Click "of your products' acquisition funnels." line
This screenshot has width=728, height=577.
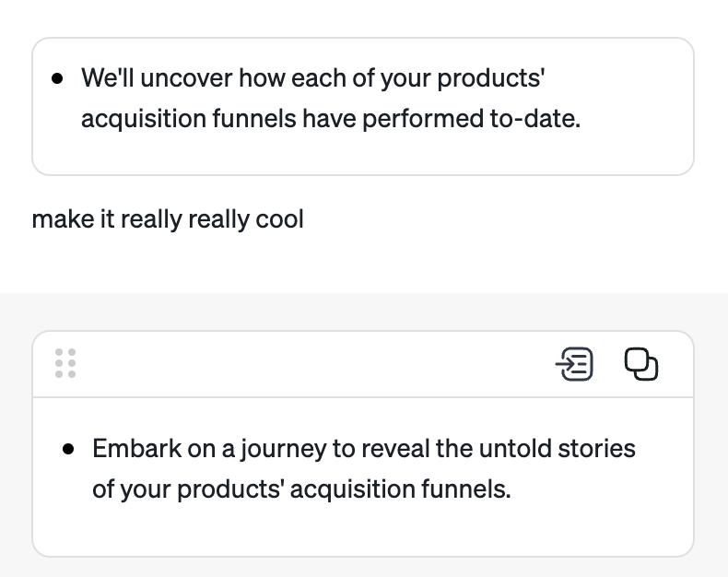[x=301, y=489]
